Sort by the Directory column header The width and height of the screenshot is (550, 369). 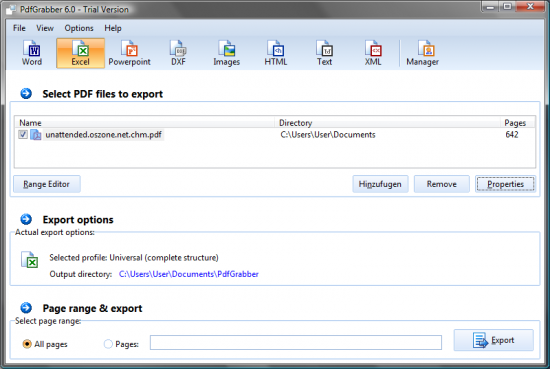[388, 123]
